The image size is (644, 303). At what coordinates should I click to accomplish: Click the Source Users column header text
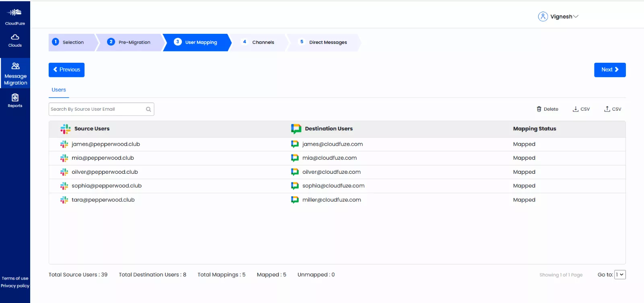tap(92, 129)
